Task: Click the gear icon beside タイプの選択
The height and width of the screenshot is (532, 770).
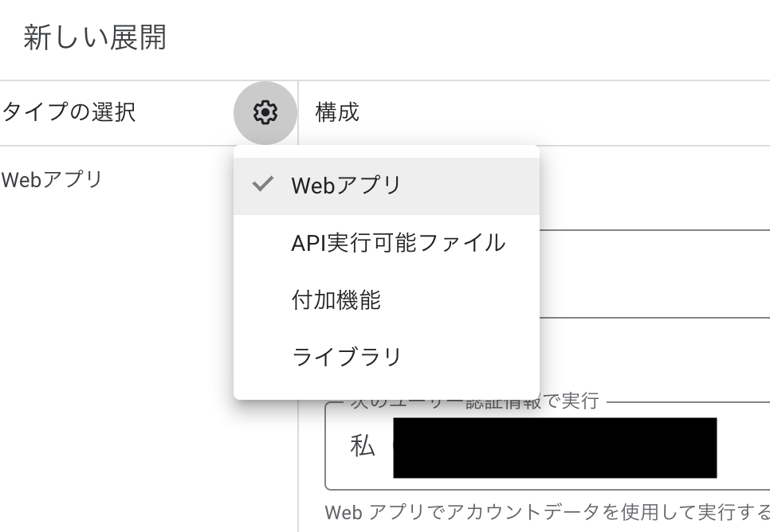Action: pos(265,113)
